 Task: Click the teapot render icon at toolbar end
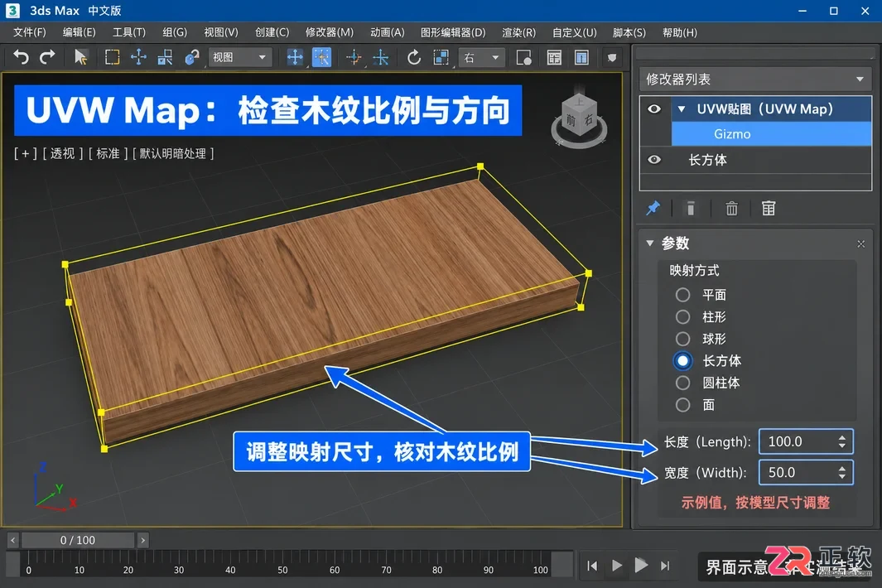(x=612, y=57)
